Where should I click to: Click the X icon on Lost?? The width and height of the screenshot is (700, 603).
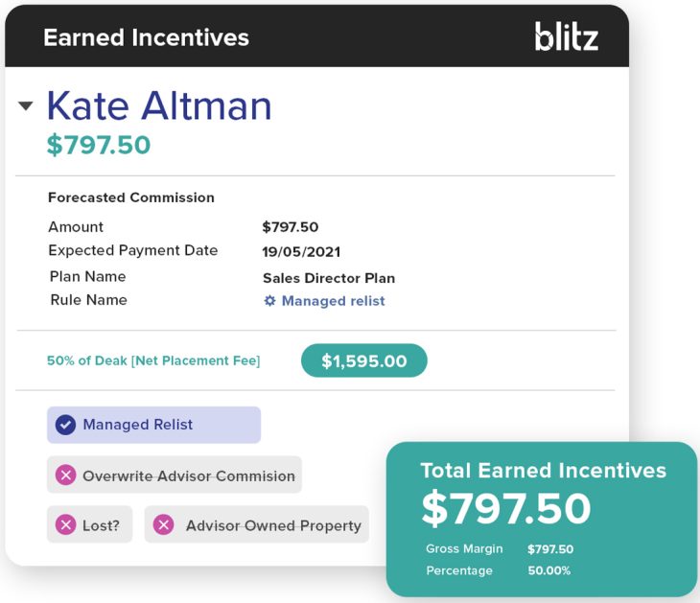[x=65, y=525]
